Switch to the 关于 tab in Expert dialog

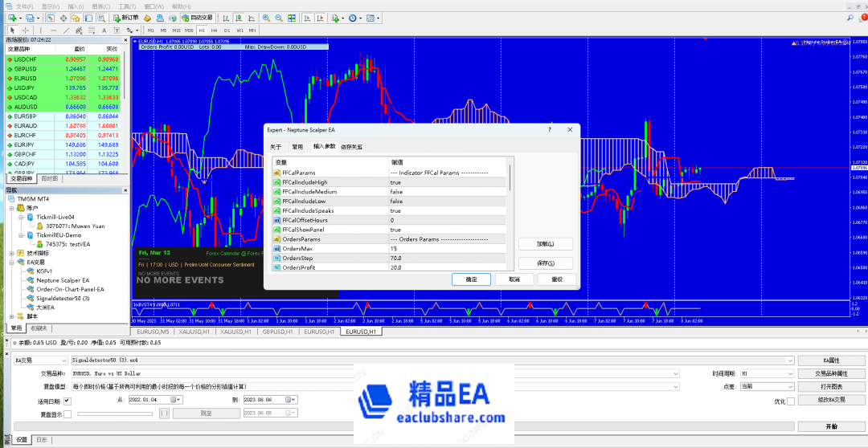(276, 147)
